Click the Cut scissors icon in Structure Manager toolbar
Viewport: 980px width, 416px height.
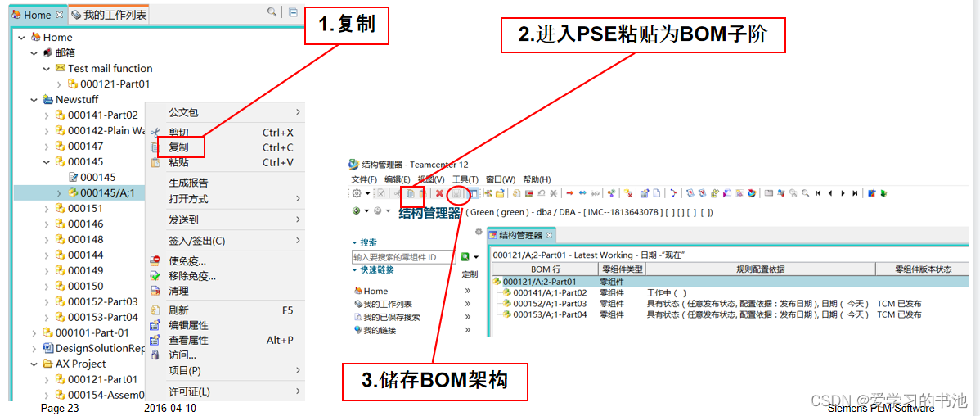click(x=397, y=193)
